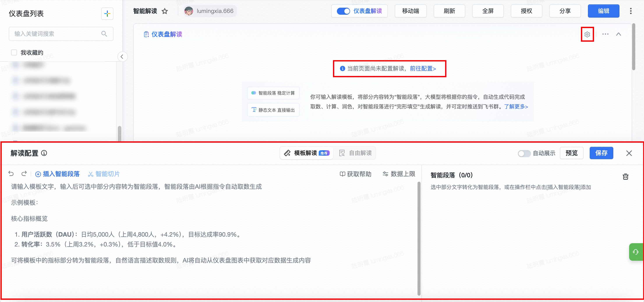Click the 前往配置 link
The height and width of the screenshot is (302, 644).
pos(423,69)
